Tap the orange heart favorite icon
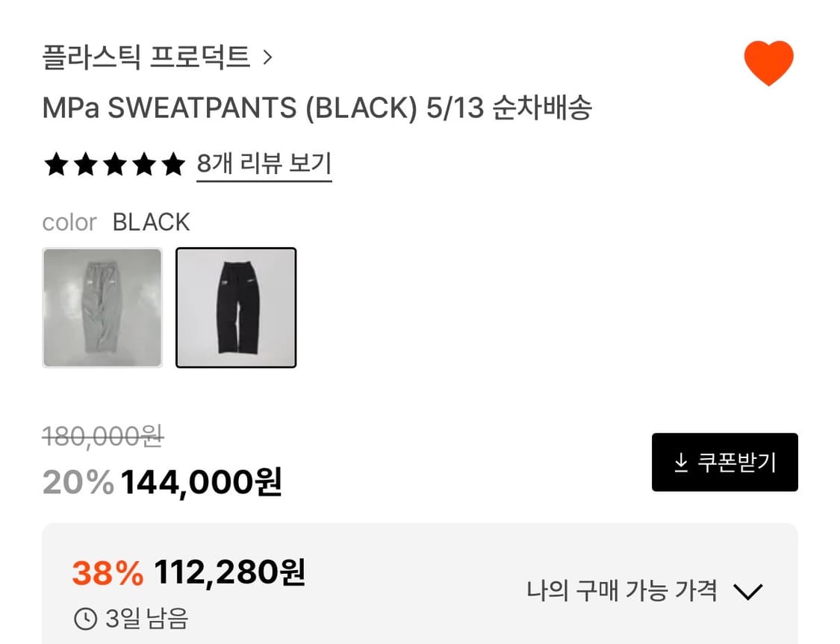This screenshot has width=840, height=644. (768, 63)
